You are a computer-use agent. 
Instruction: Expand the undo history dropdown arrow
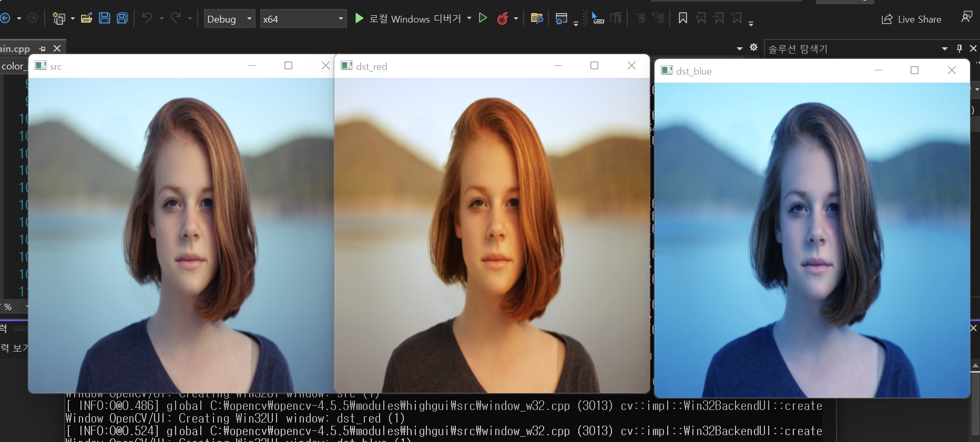(161, 19)
